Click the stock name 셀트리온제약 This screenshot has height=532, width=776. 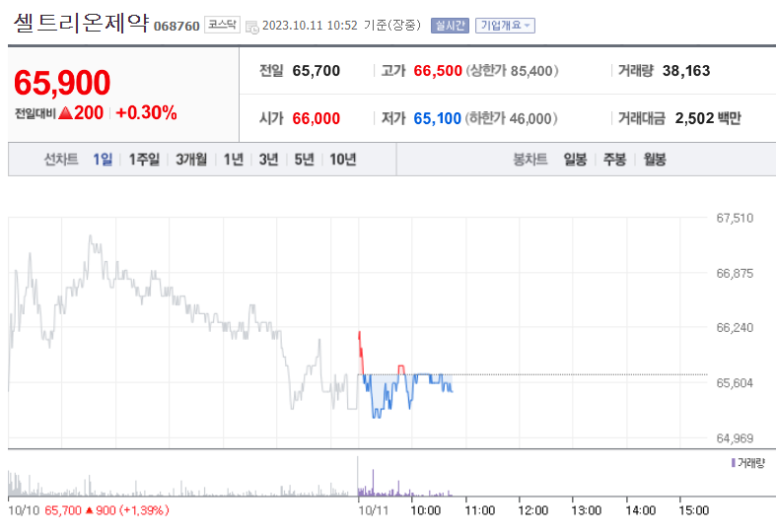tap(81, 23)
